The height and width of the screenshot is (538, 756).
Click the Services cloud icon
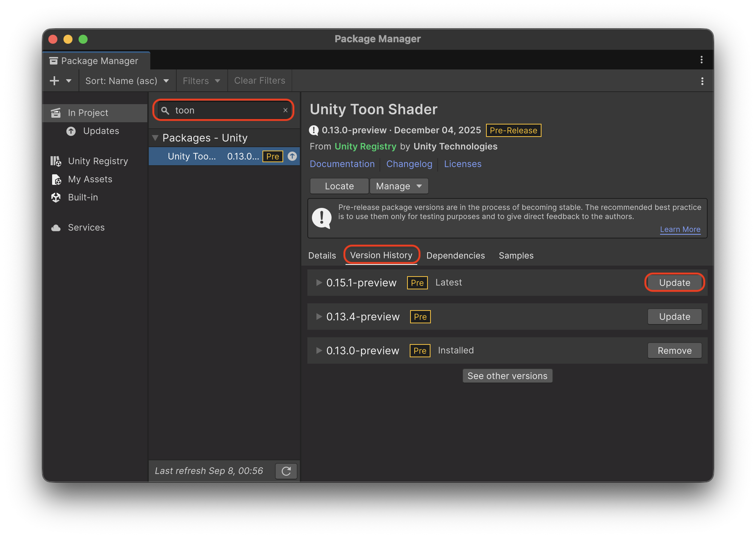click(x=56, y=227)
